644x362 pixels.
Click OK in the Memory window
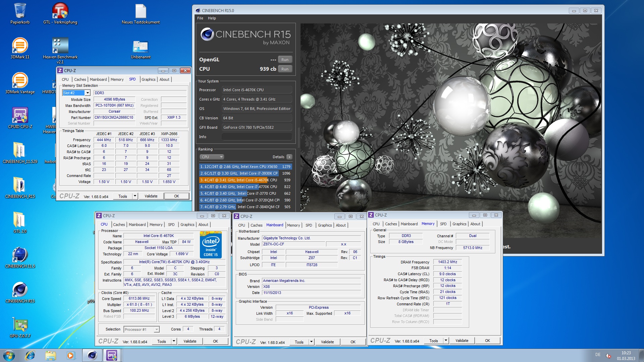click(x=487, y=341)
